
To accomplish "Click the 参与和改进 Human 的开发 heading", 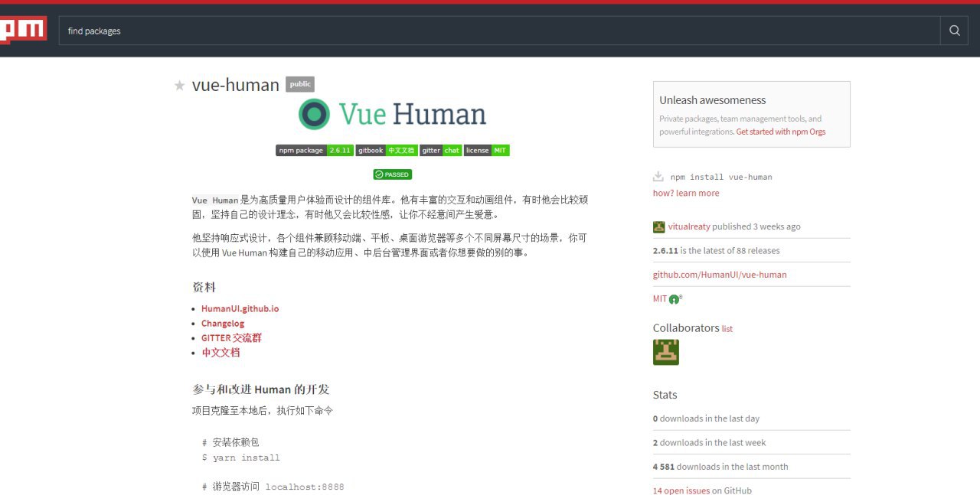I will point(260,389).
